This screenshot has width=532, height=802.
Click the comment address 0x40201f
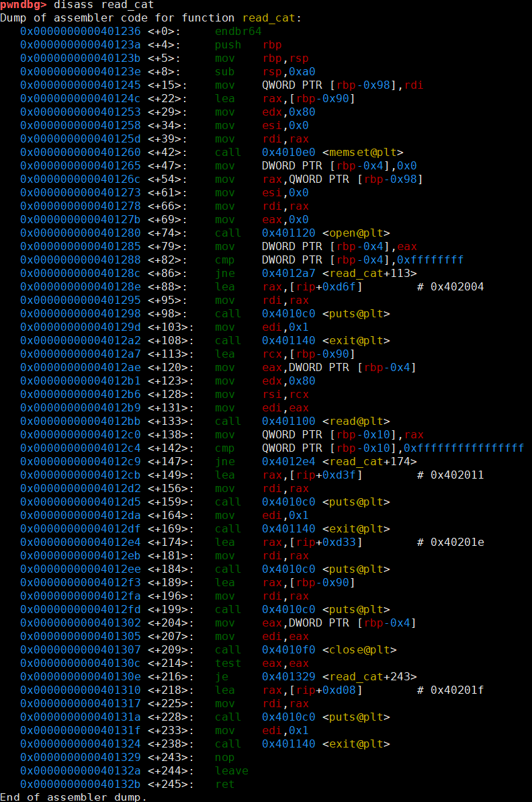pyautogui.click(x=457, y=690)
